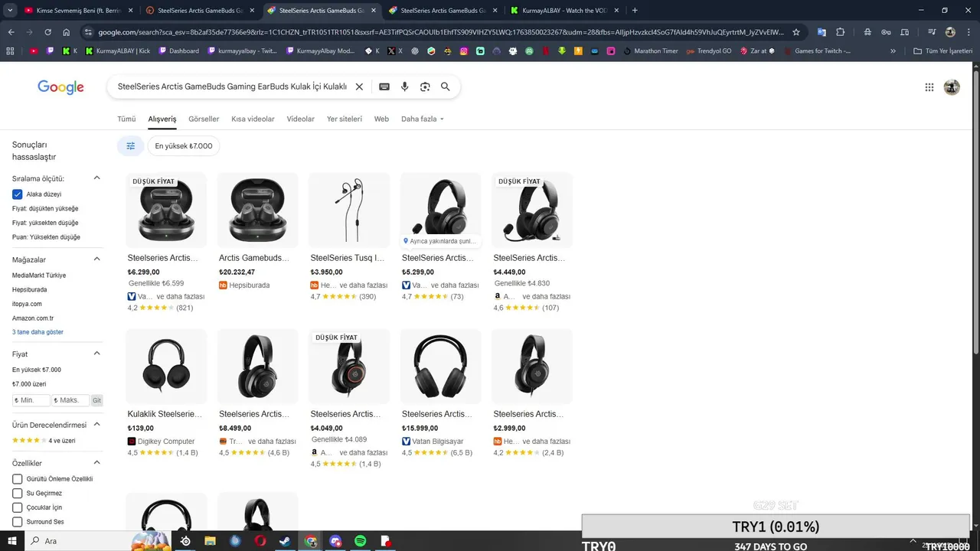Open the YouTube bookmark icon
Viewport: 980px width, 551px height.
[34, 51]
